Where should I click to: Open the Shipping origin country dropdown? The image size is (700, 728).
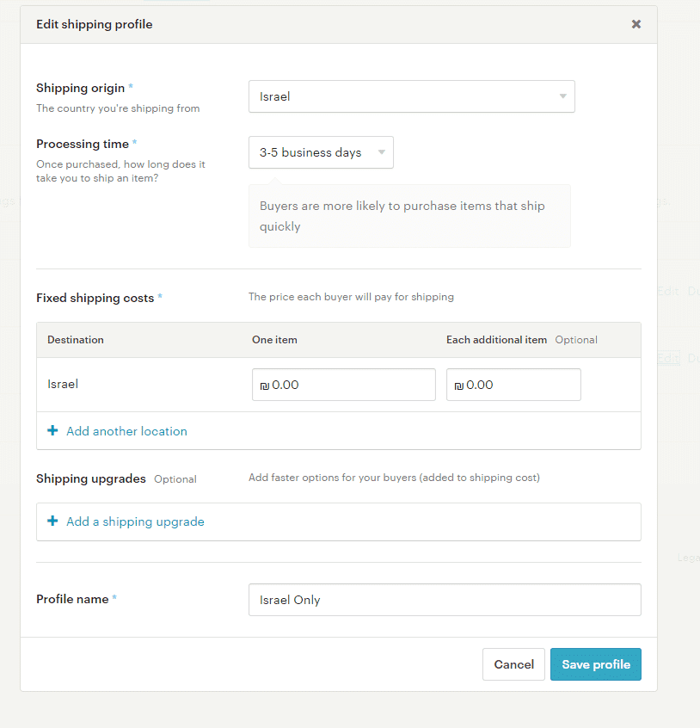coord(411,96)
